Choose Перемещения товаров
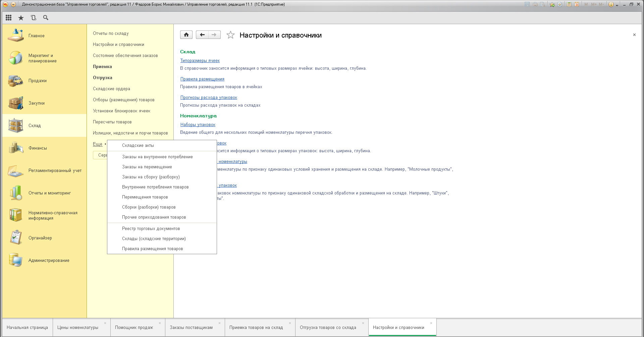The height and width of the screenshot is (337, 644). click(x=162, y=197)
